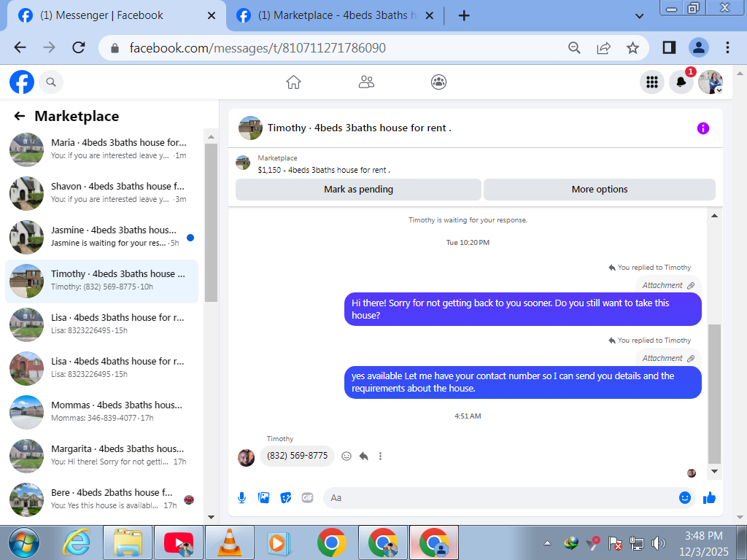Open Bere's 4beds 2baths conversation

(x=101, y=500)
